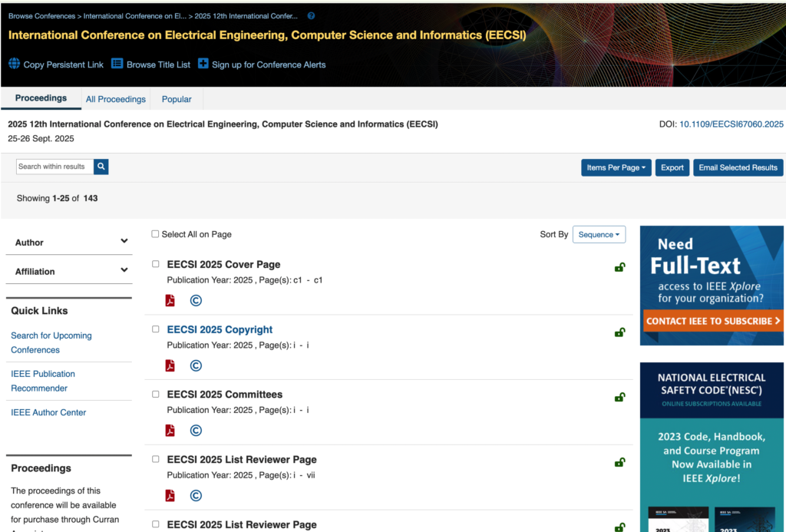
Task: Click the help question mark icon in breadcrumb
Action: pos(311,16)
